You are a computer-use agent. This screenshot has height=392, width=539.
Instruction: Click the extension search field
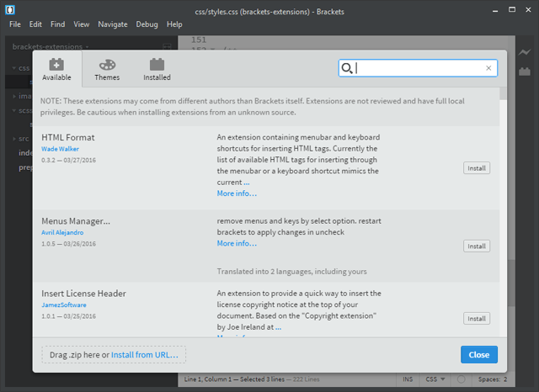coord(418,68)
